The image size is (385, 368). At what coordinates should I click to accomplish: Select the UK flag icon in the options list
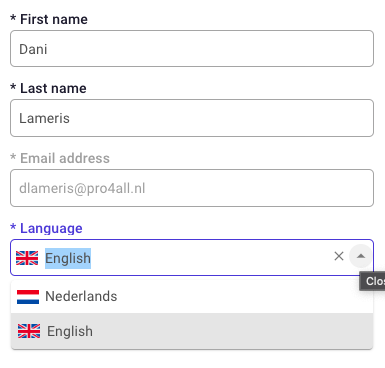click(x=29, y=331)
